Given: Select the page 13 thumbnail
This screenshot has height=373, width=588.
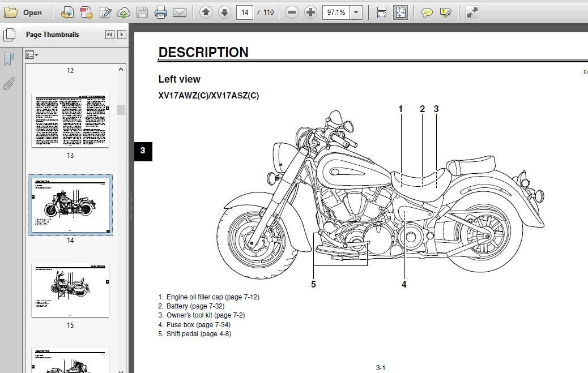Looking at the screenshot, I should coord(70,120).
